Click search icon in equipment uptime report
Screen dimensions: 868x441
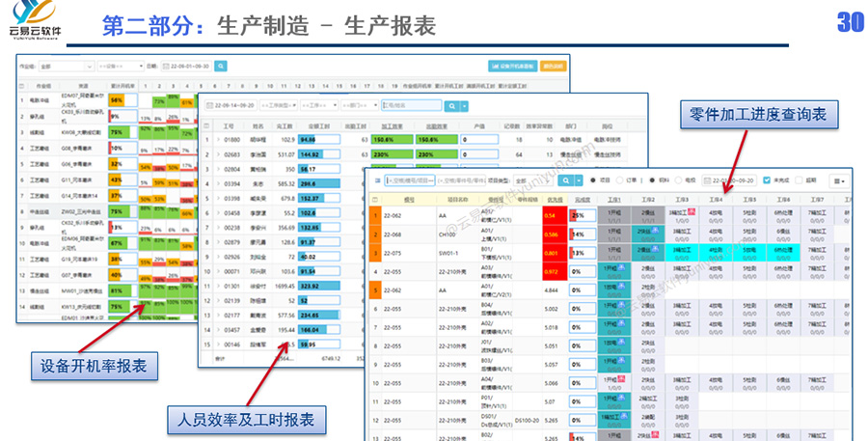(x=221, y=67)
